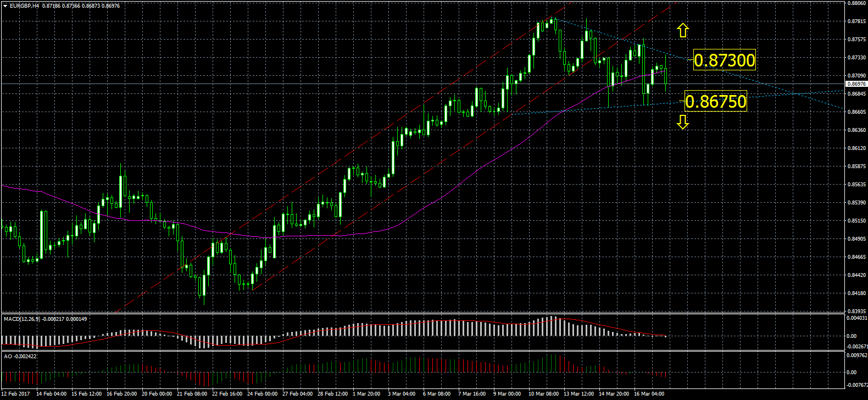Click the yellow up arrow marker
The width and height of the screenshot is (868, 400).
click(x=682, y=31)
